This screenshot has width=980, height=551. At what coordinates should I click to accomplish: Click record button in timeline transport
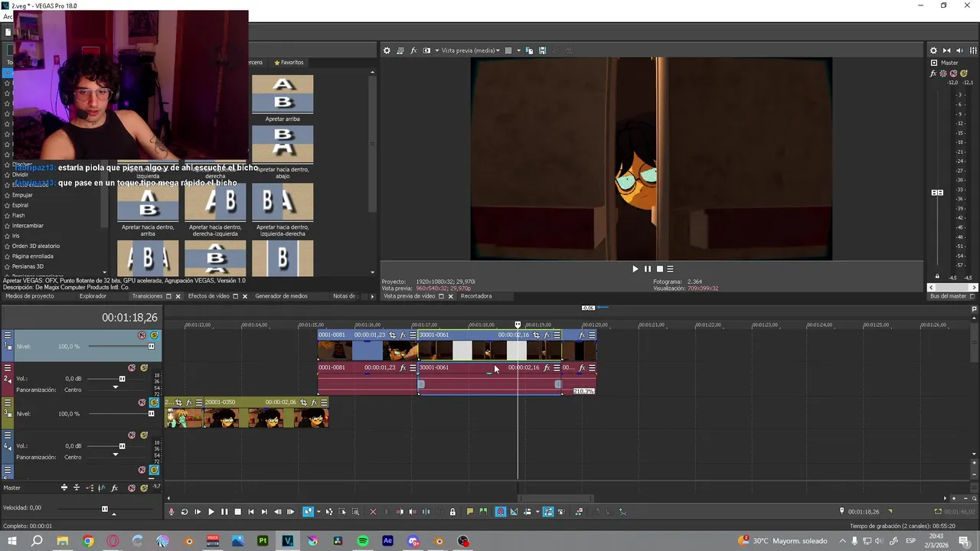pyautogui.click(x=171, y=512)
